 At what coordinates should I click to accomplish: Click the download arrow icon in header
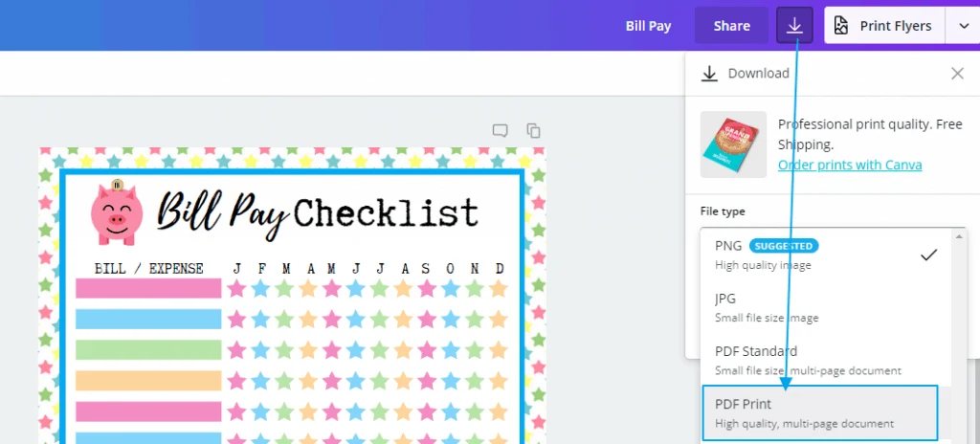point(794,26)
